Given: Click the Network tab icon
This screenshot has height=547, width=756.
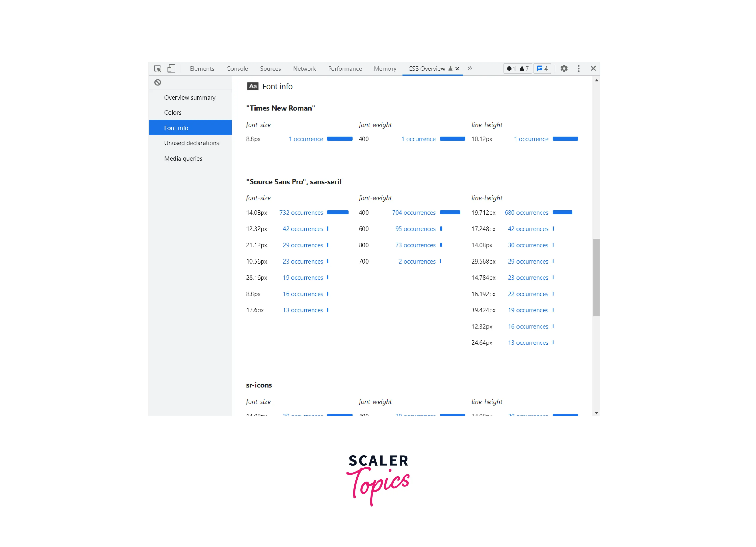Looking at the screenshot, I should click(305, 68).
